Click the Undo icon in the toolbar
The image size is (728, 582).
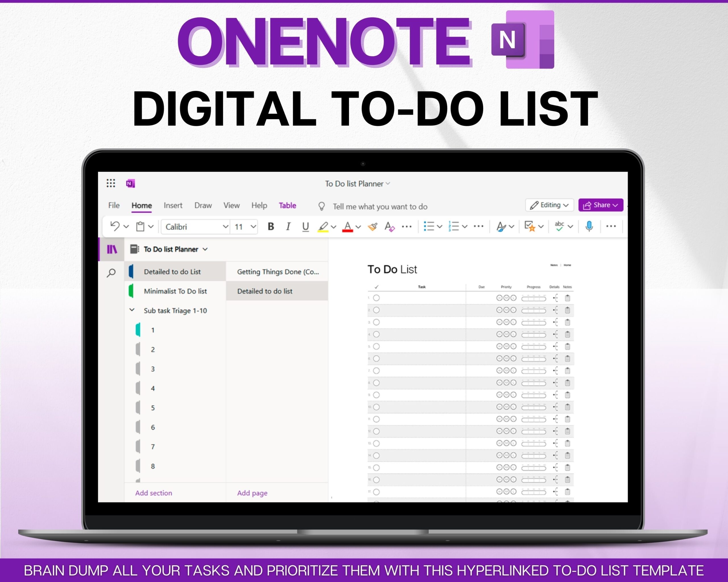click(x=115, y=226)
